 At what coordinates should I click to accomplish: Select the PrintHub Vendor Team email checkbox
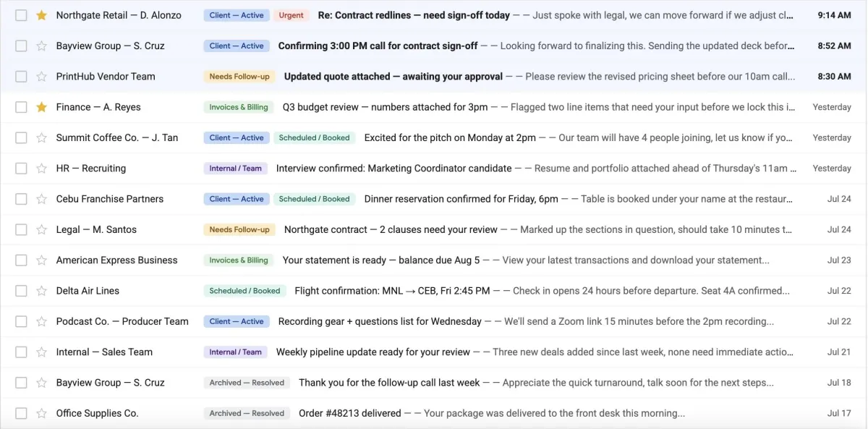21,77
